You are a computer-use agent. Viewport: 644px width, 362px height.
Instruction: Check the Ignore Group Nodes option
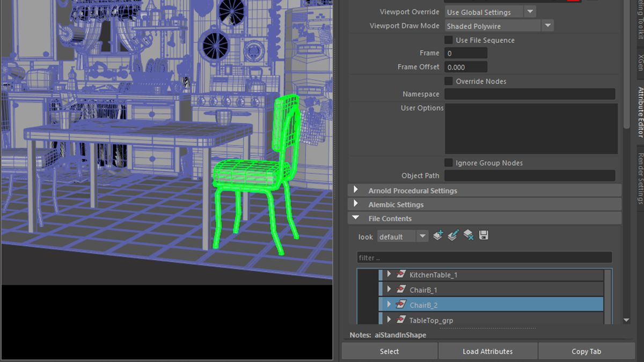[x=449, y=162]
